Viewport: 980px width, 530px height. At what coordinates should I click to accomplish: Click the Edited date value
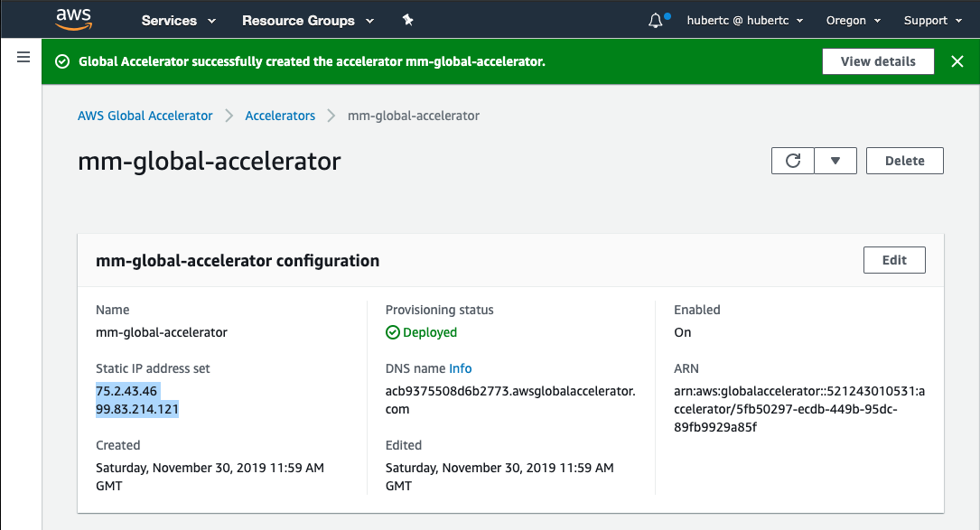tap(499, 477)
